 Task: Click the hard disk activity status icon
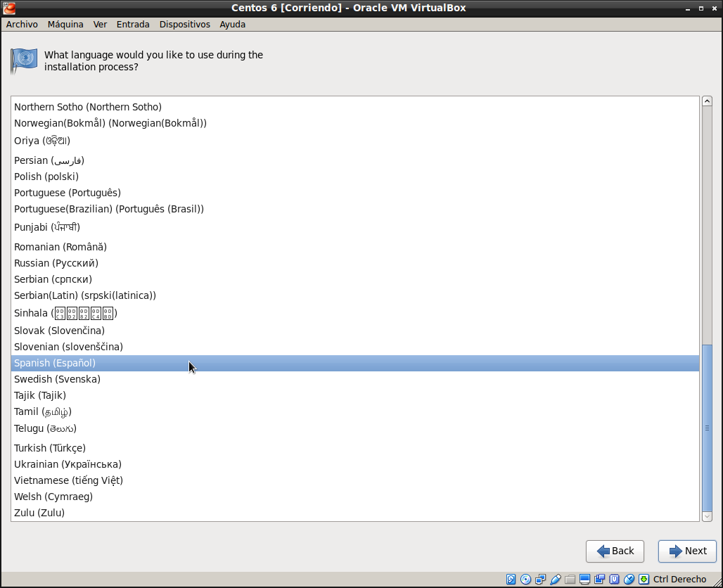511,580
